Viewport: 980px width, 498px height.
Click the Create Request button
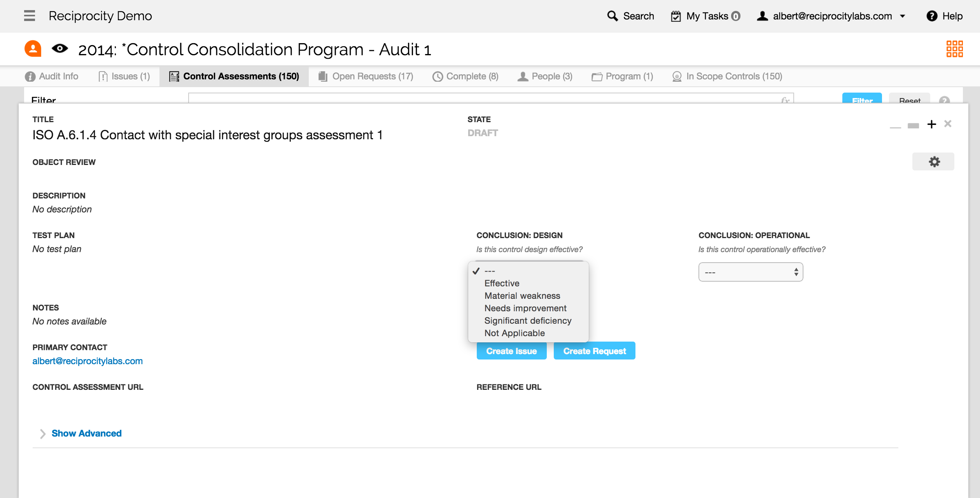coord(594,351)
